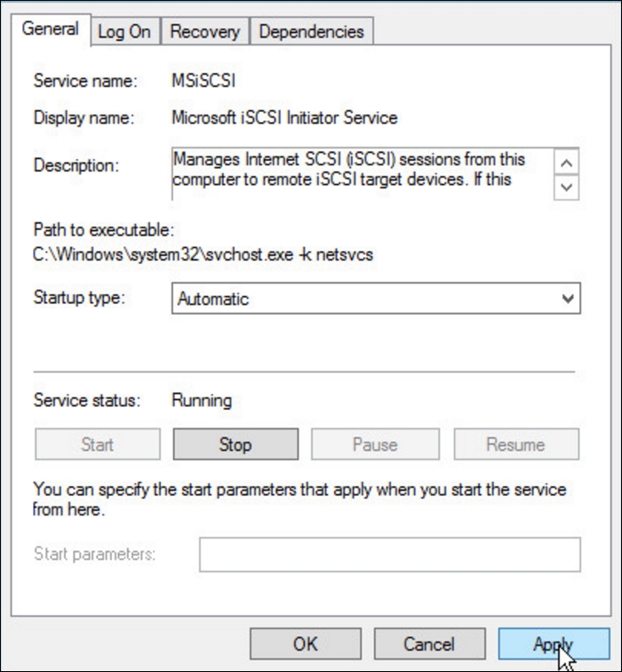Viewport: 622px width, 672px height.
Task: Apply the service settings
Action: point(554,643)
